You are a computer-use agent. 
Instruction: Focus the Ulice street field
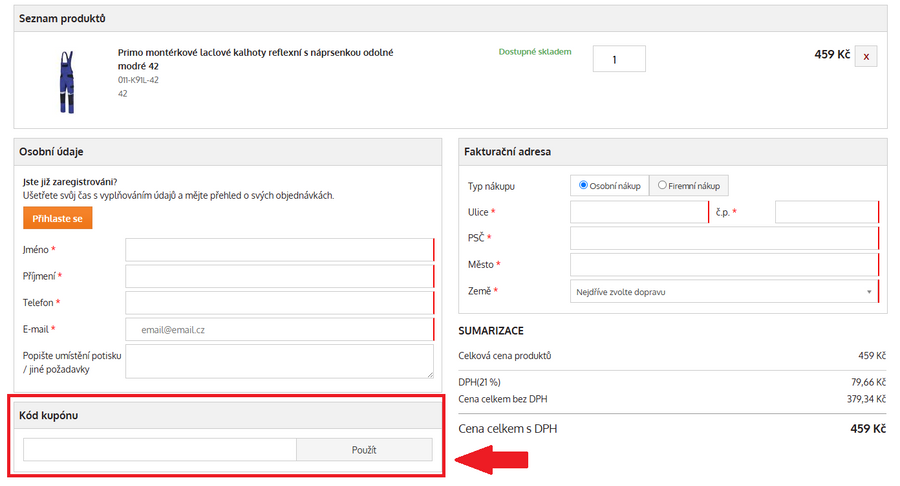click(639, 212)
